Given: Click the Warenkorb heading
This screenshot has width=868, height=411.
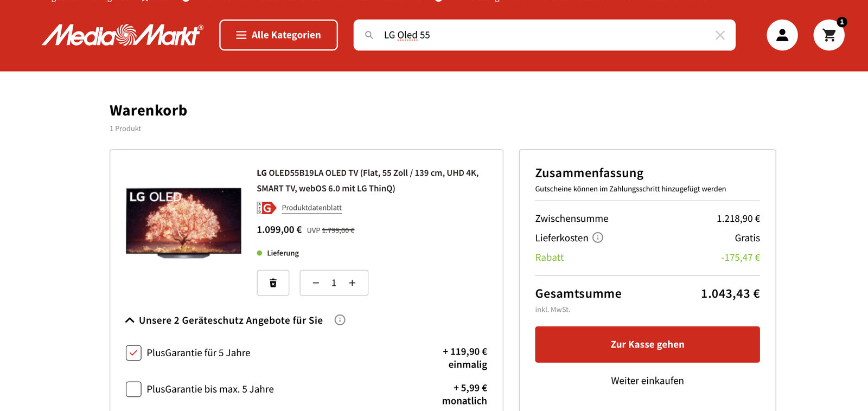Looking at the screenshot, I should point(148,111).
